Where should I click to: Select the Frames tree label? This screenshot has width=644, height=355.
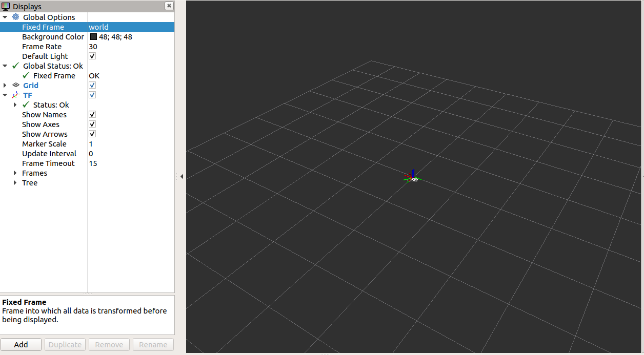[34, 173]
